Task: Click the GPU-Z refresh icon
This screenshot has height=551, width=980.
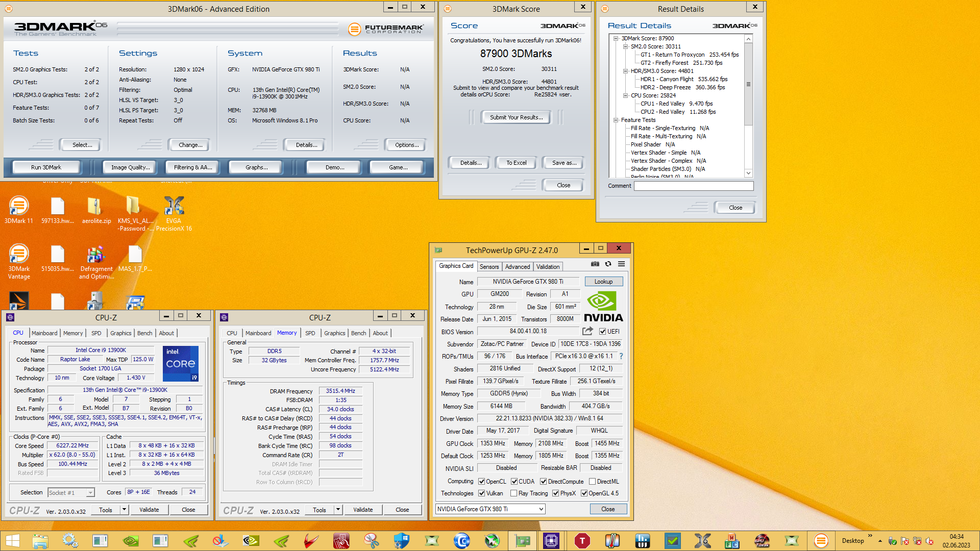Action: tap(608, 264)
